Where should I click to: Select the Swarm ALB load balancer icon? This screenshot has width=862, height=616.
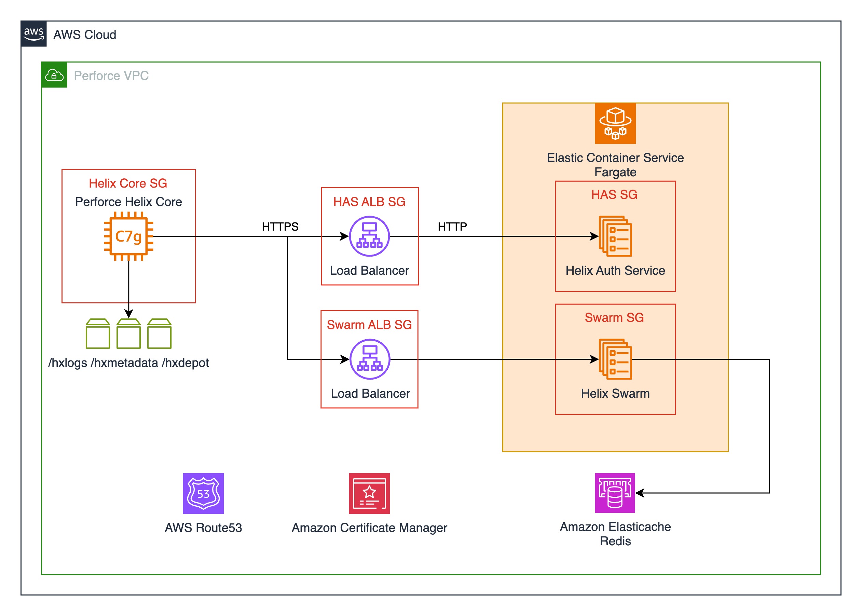point(370,359)
